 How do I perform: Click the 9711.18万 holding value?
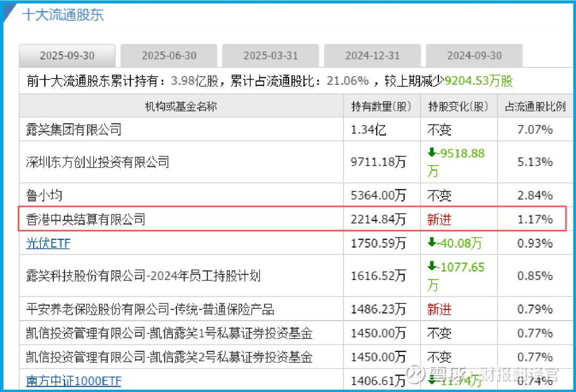pyautogui.click(x=378, y=162)
